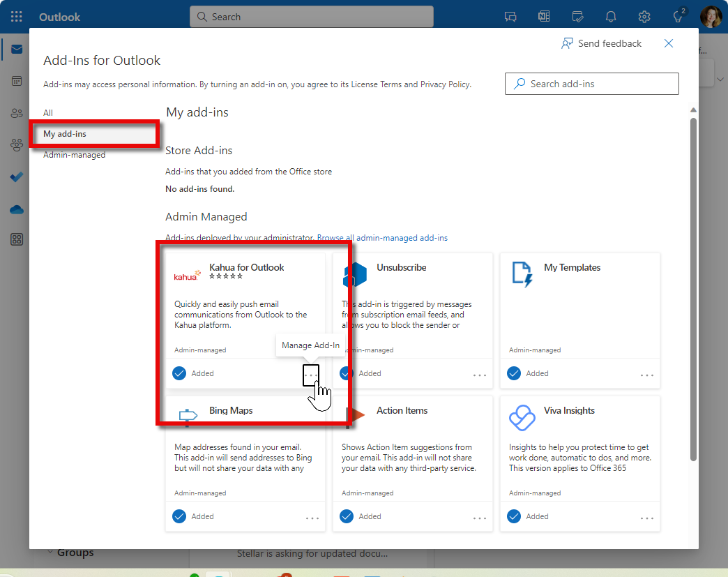Click Browse all admin-managed add-ins link
This screenshot has height=577, width=728.
pyautogui.click(x=382, y=238)
